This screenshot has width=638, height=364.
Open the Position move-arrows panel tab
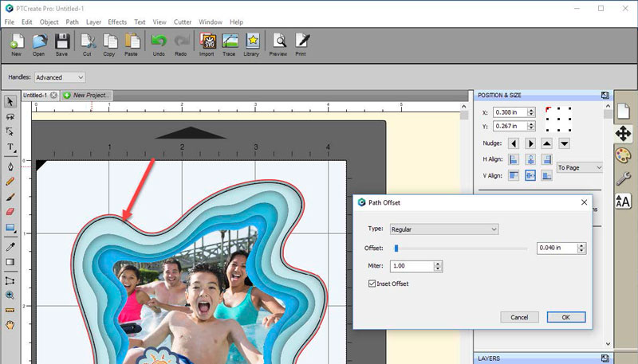click(624, 133)
